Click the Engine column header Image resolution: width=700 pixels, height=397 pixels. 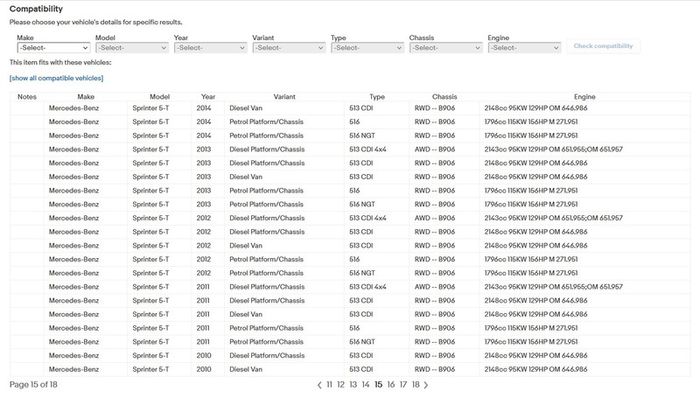(x=585, y=96)
